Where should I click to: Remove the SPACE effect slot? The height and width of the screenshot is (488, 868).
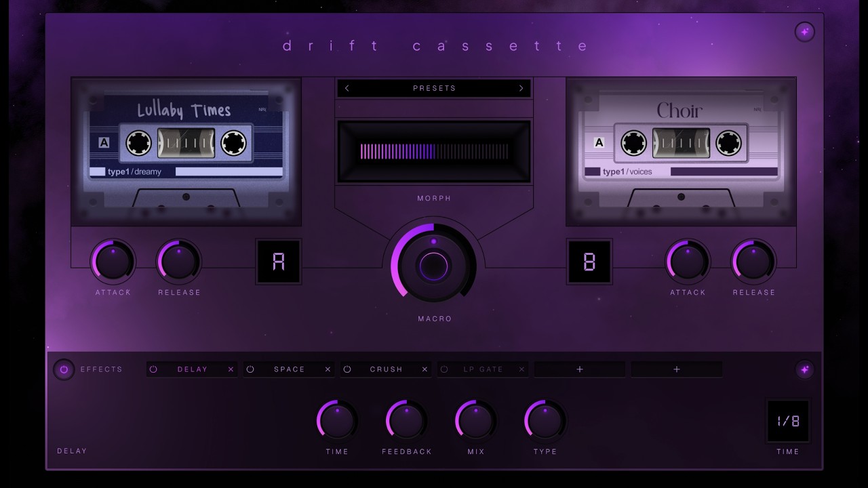(x=328, y=369)
